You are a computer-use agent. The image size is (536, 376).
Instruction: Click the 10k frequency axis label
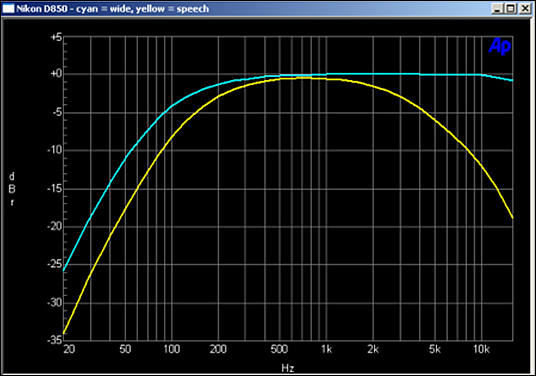481,349
